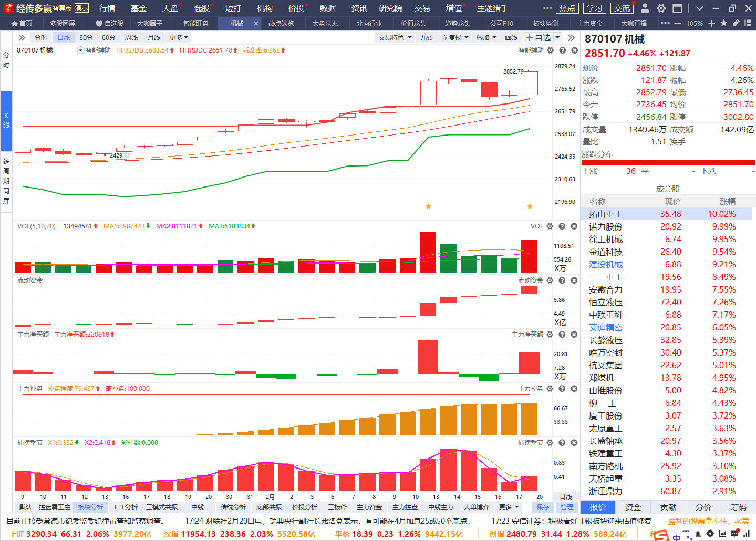Close main chart indicator with X icon
Screen dimensions: 756x541
(575, 50)
